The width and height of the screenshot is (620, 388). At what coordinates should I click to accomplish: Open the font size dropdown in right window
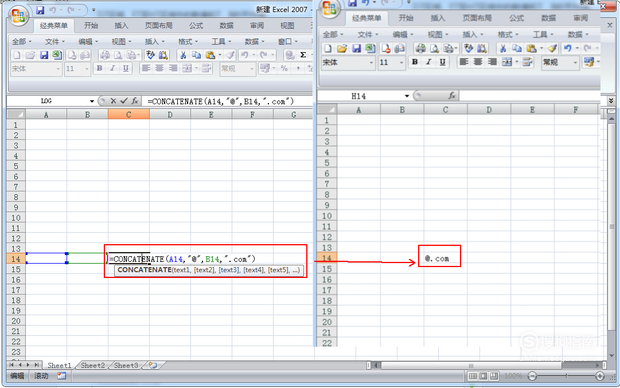pyautogui.click(x=401, y=62)
